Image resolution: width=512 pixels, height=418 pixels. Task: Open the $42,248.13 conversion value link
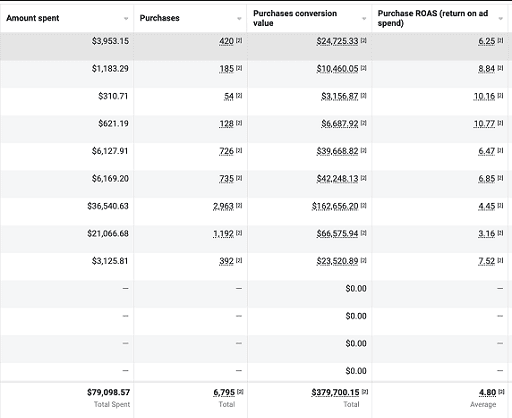[337, 179]
